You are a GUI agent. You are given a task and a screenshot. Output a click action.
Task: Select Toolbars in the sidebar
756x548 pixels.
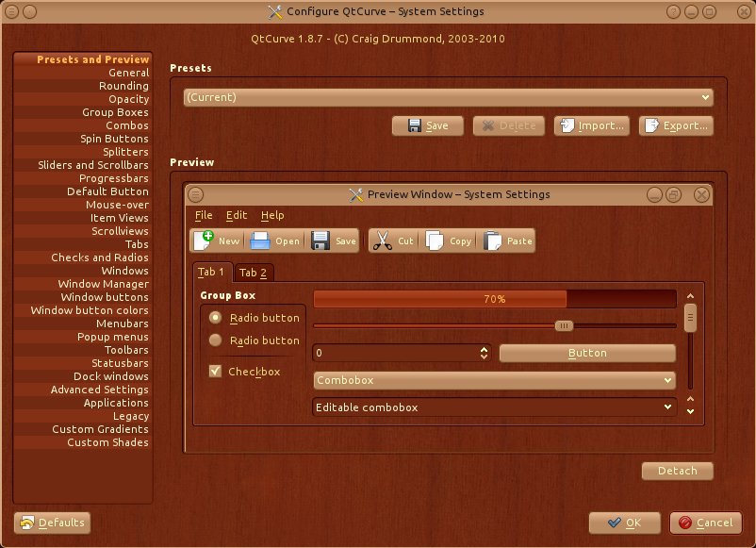83,350
